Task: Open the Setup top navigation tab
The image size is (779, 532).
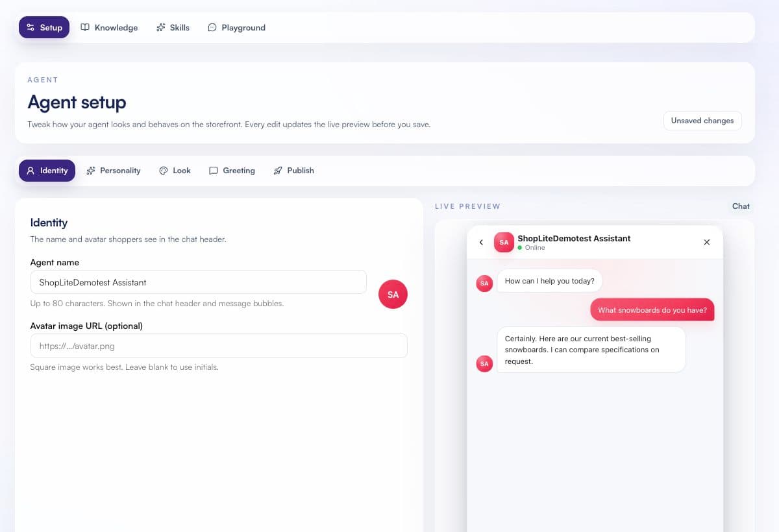Action: 44,28
